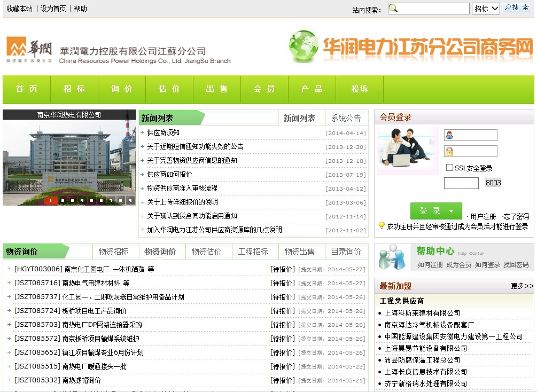
Task: Show slide 5 of the photo carousel
Action: pyautogui.click(x=91, y=201)
